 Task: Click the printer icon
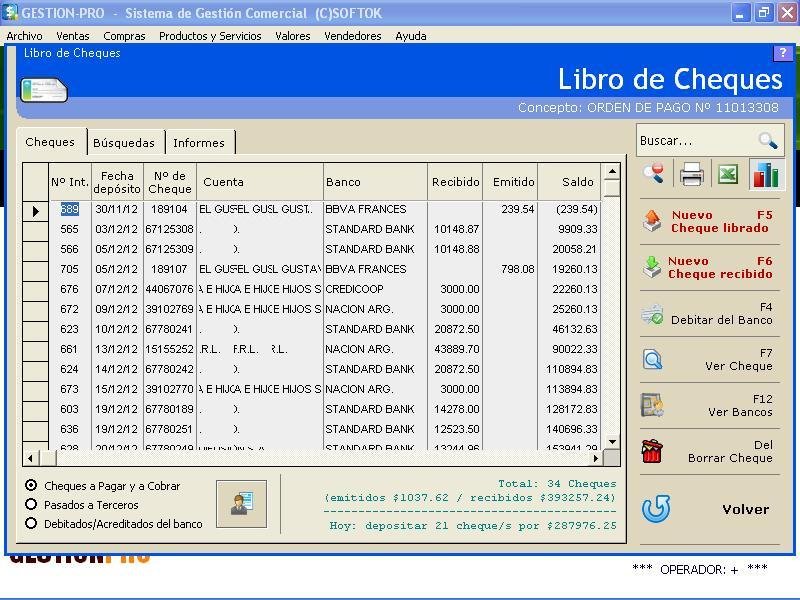(692, 175)
